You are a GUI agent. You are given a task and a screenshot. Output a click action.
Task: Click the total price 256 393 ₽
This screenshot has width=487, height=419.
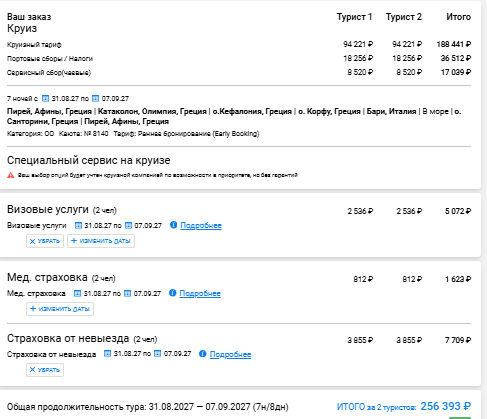tap(446, 406)
